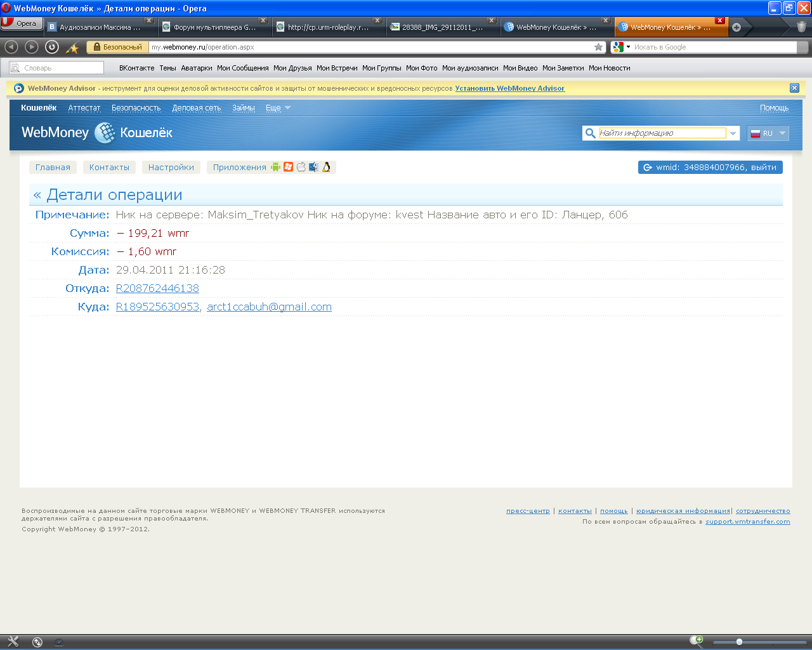The height and width of the screenshot is (650, 812).
Task: Open the 'Безопасность' menu item
Action: [136, 108]
